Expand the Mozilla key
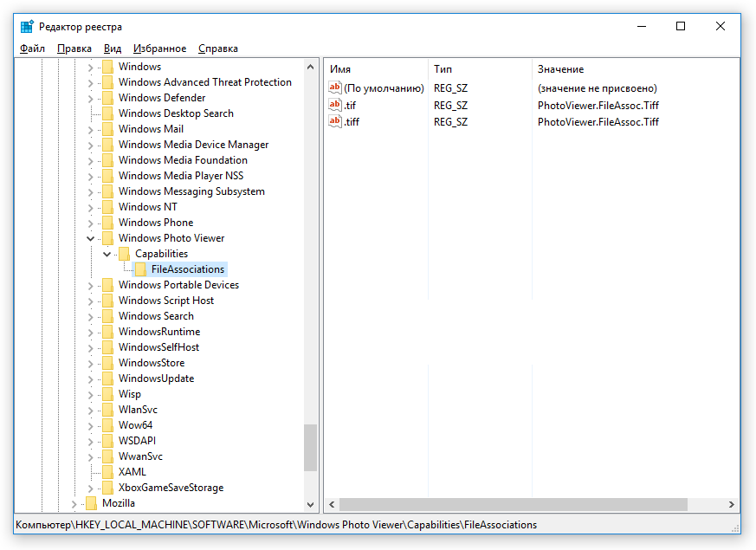The image size is (756, 550). pyautogui.click(x=74, y=503)
